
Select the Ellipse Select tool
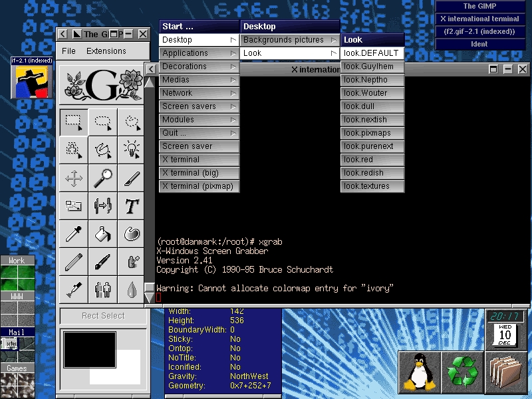(x=102, y=122)
